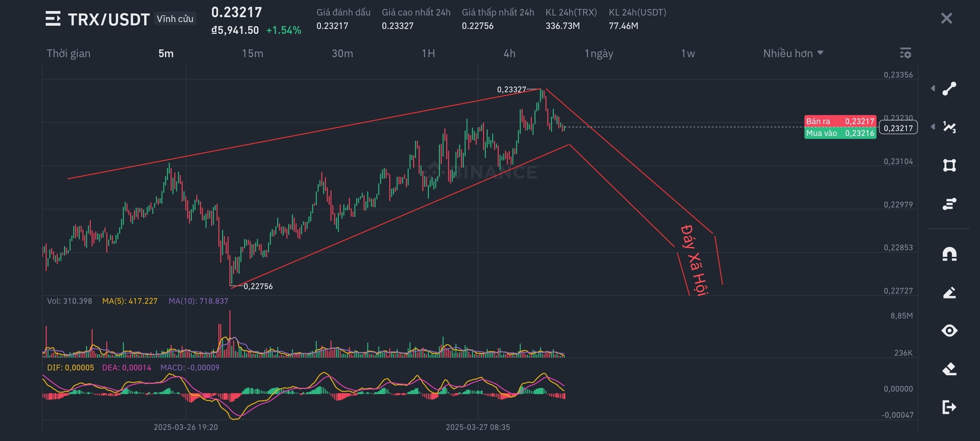Toggle the magnet snap mode
The image size is (980, 441).
pyautogui.click(x=949, y=254)
